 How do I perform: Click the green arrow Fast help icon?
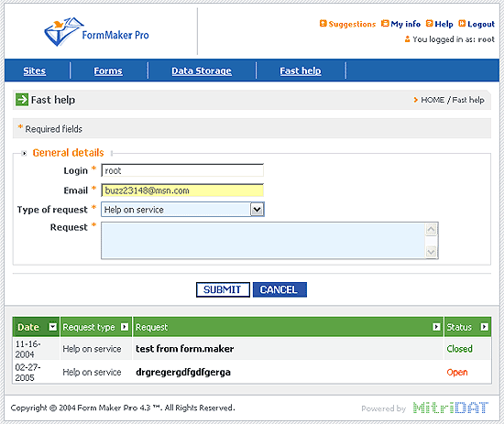point(22,100)
